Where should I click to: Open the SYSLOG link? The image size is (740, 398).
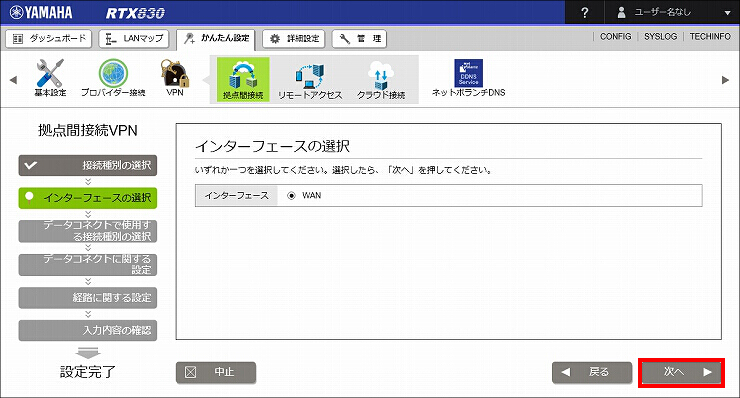tap(660, 36)
